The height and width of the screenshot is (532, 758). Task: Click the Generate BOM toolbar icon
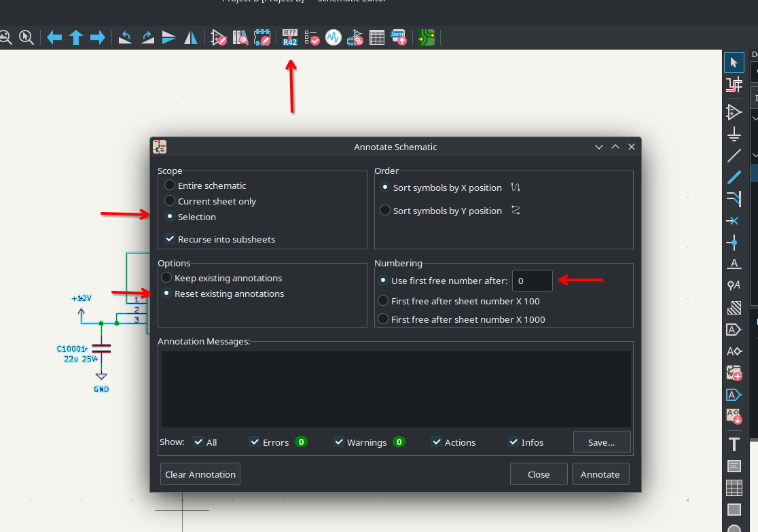(x=399, y=37)
